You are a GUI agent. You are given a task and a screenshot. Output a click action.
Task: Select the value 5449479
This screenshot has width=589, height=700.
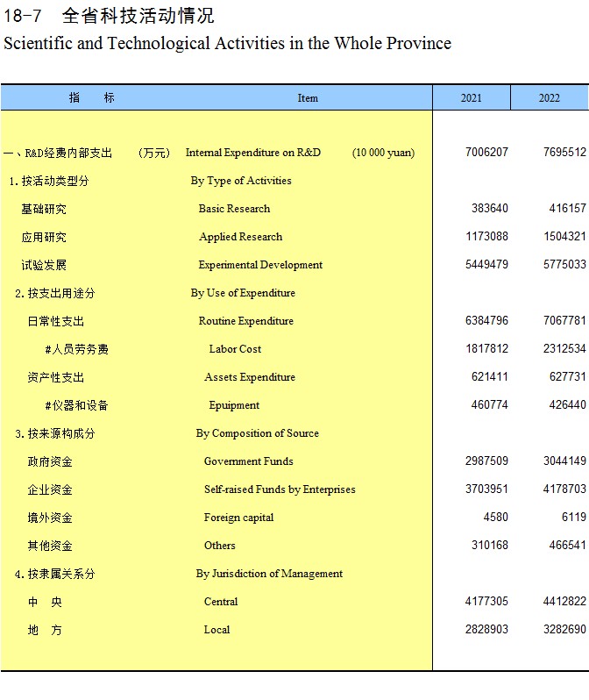tap(486, 265)
